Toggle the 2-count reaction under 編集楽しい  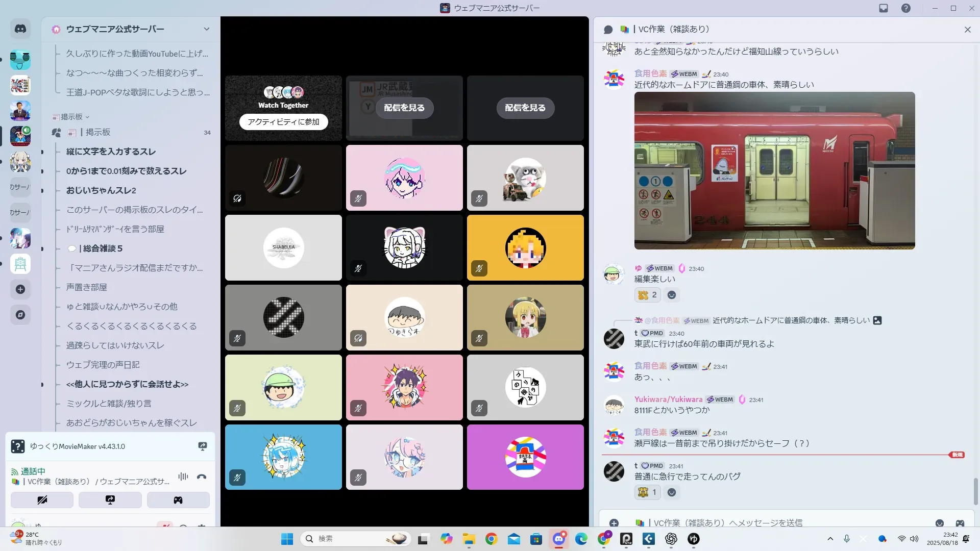648,295
